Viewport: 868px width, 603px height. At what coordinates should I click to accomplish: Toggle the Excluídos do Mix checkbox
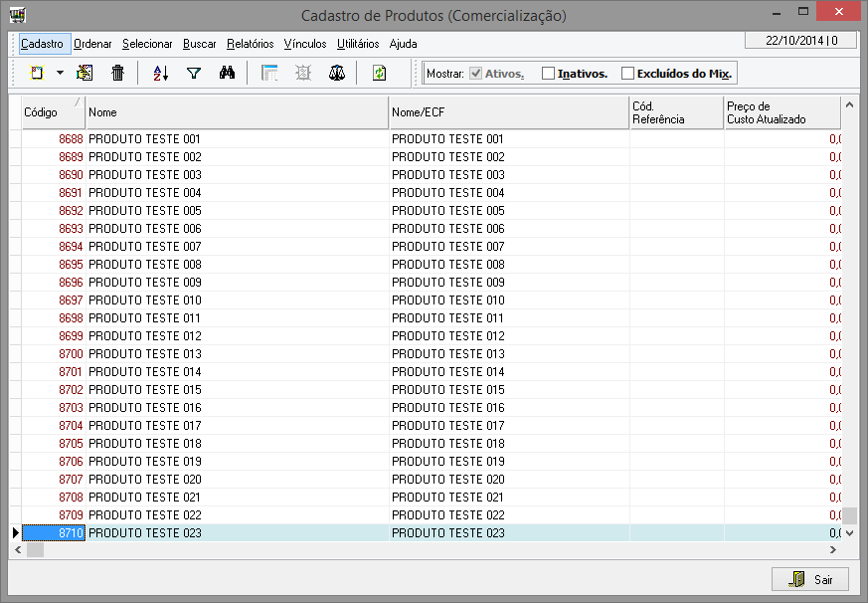(x=627, y=74)
